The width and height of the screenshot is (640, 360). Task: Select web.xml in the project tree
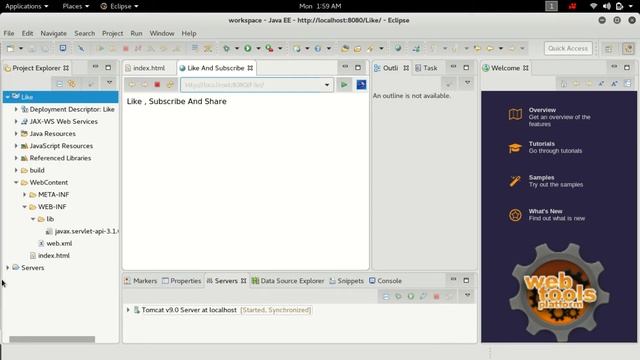(59, 243)
